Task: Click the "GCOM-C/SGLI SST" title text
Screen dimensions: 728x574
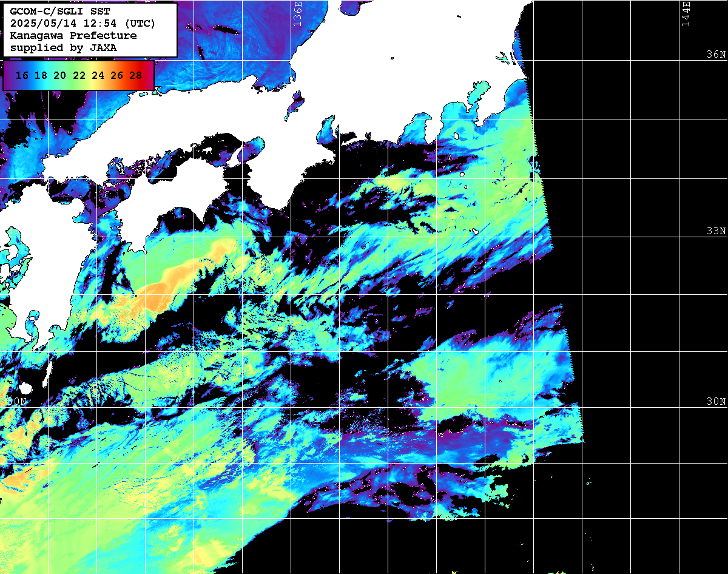Action: [61, 12]
